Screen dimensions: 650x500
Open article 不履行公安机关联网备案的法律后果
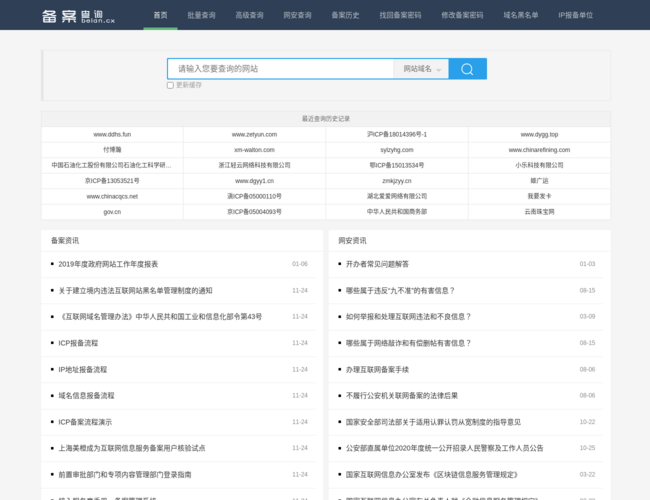pyautogui.click(x=402, y=396)
